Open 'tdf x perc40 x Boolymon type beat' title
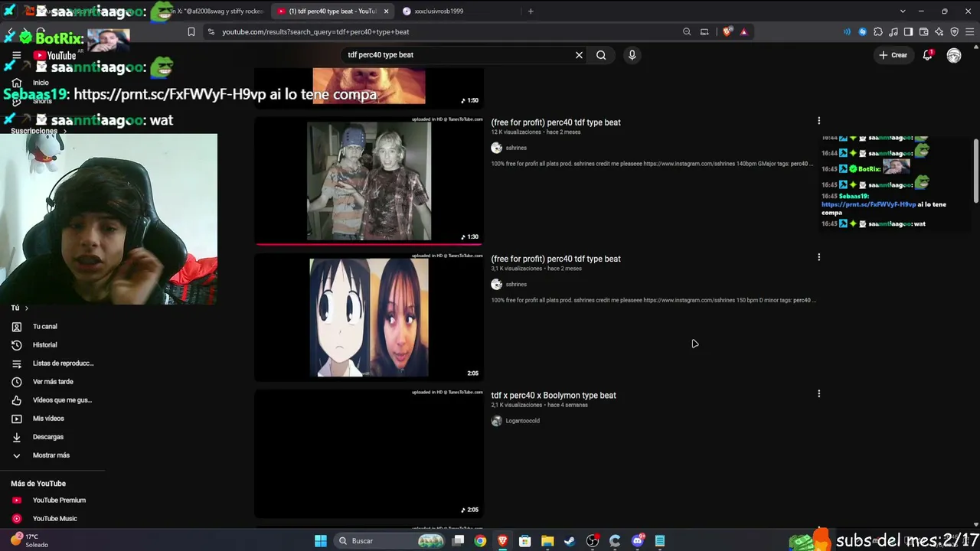This screenshot has width=980, height=551. pos(554,396)
